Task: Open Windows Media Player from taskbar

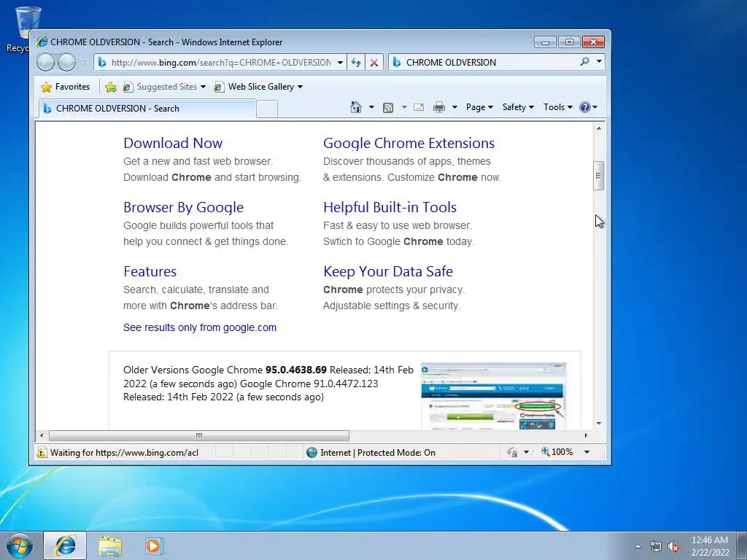Action: click(x=153, y=546)
